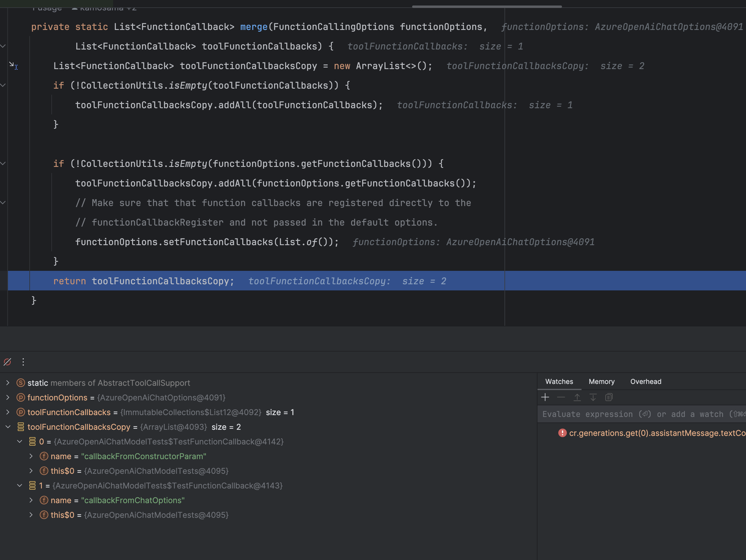Expand this$0 under element 1
Viewport: 746px width, 560px height.
click(x=31, y=515)
